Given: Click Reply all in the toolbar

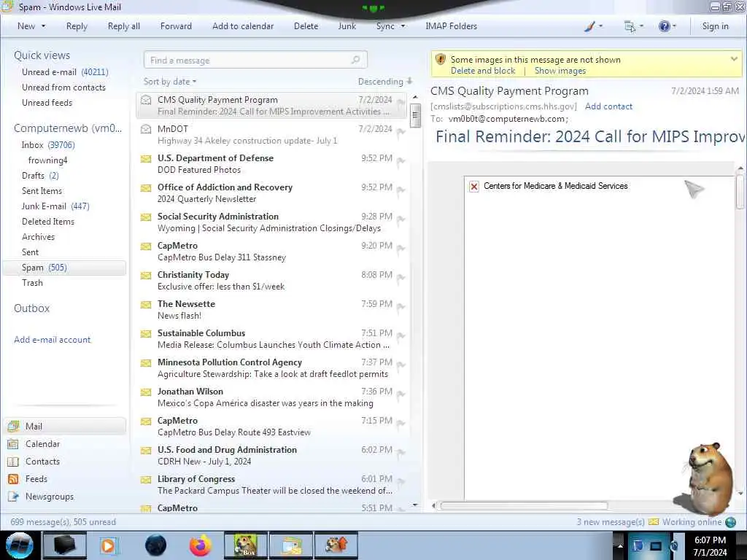Looking at the screenshot, I should (124, 27).
